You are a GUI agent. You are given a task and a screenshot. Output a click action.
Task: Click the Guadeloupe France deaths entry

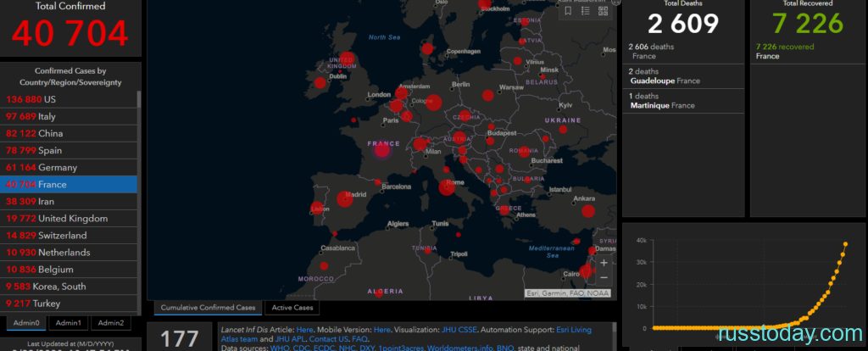[684, 76]
